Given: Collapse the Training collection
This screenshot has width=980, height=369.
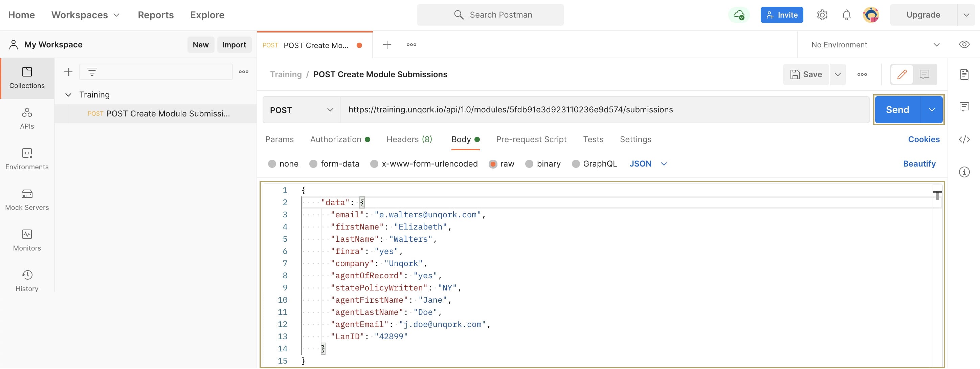Looking at the screenshot, I should point(68,94).
